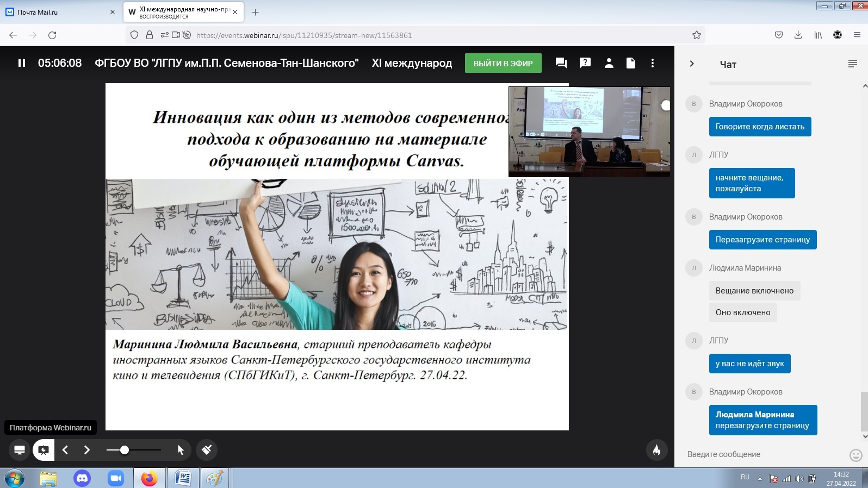The image size is (868, 488).
Task: Click the fire reaction button
Action: pyautogui.click(x=657, y=450)
